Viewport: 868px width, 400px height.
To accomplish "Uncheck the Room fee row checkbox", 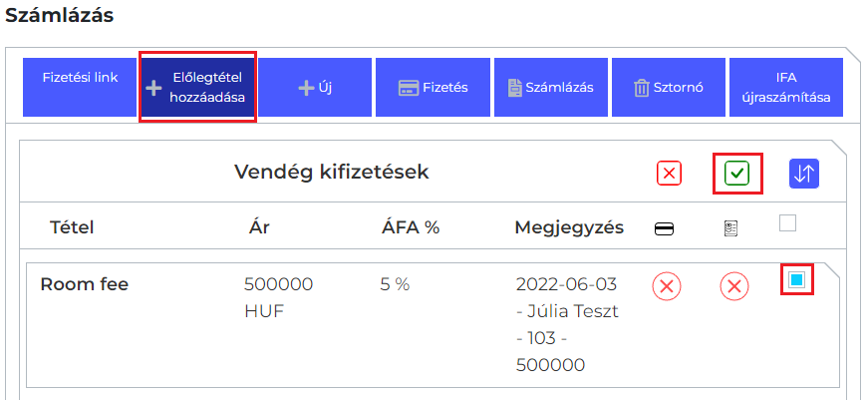I will pos(796,280).
